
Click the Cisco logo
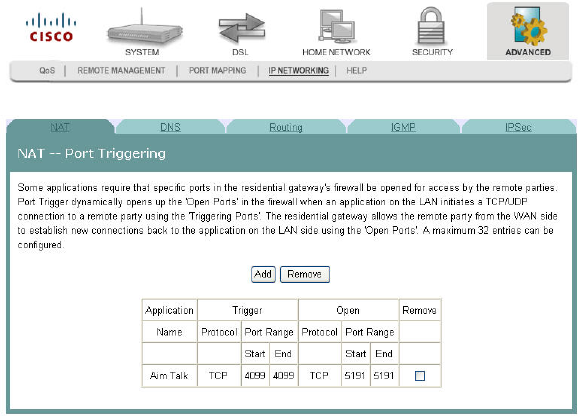(51, 27)
